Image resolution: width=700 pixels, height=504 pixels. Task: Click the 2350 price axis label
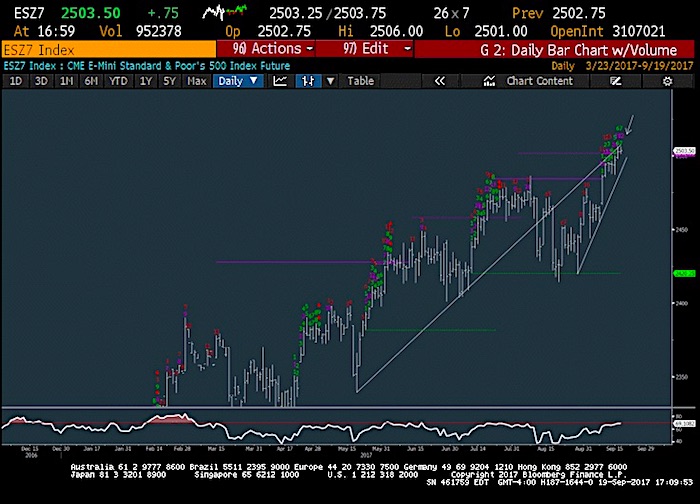point(682,377)
